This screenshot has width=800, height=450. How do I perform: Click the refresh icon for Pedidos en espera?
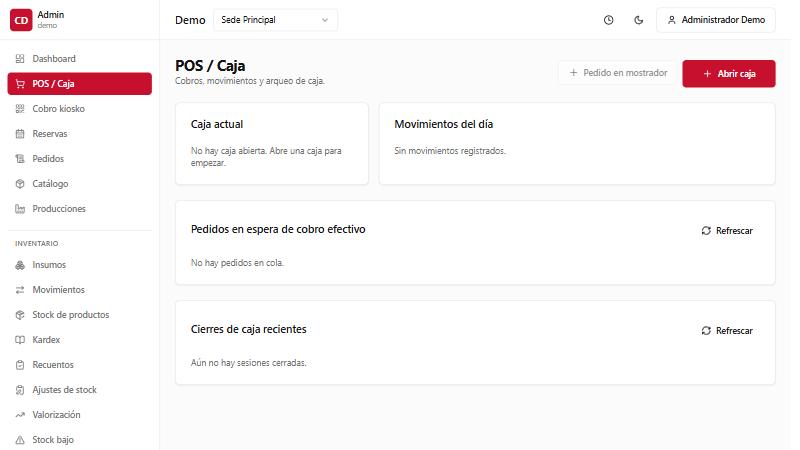[x=706, y=231]
